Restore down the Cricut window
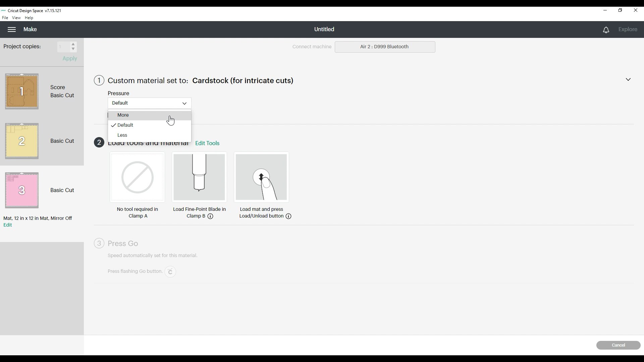644x362 pixels. 620,10
